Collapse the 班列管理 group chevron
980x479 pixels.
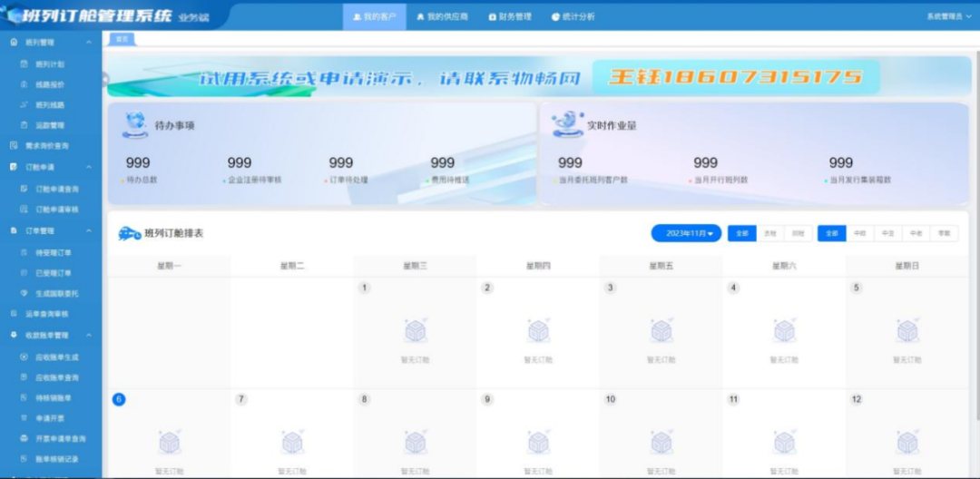[x=89, y=43]
